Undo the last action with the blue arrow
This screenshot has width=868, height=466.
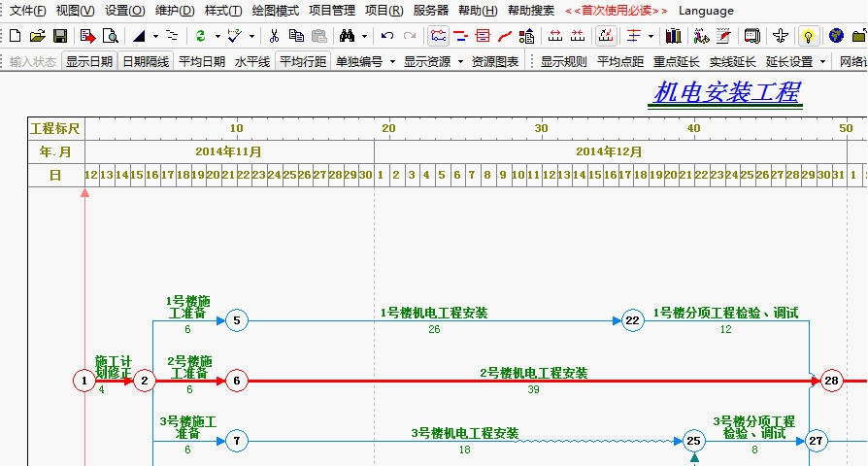[x=387, y=37]
